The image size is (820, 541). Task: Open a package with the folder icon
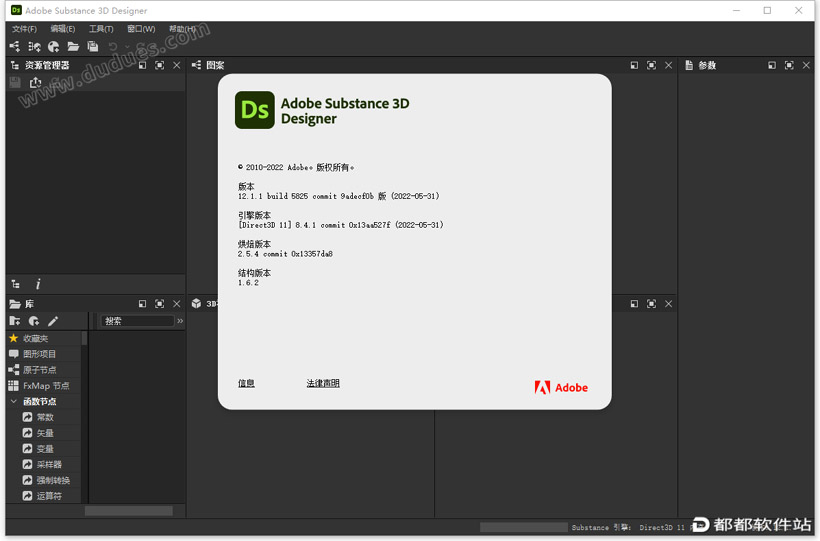[x=73, y=47]
